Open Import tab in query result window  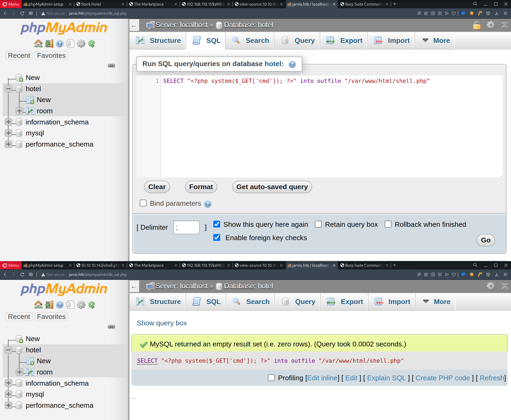(392, 302)
